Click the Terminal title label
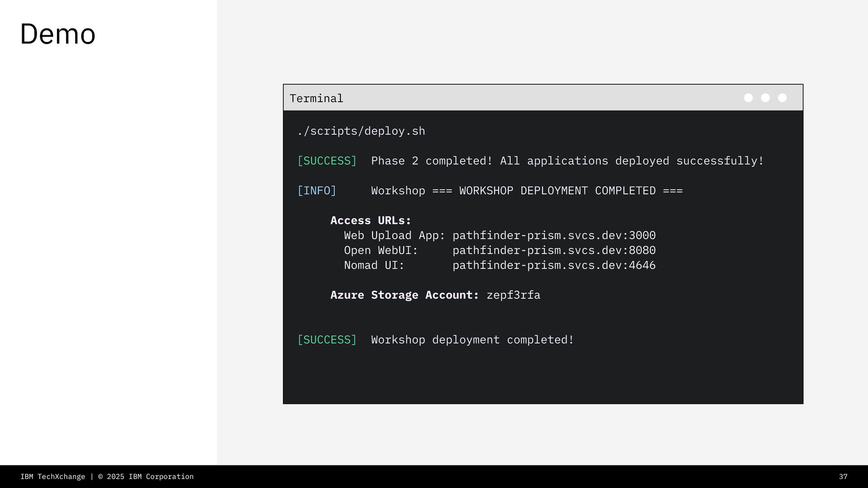Image resolution: width=868 pixels, height=488 pixels. pyautogui.click(x=316, y=99)
